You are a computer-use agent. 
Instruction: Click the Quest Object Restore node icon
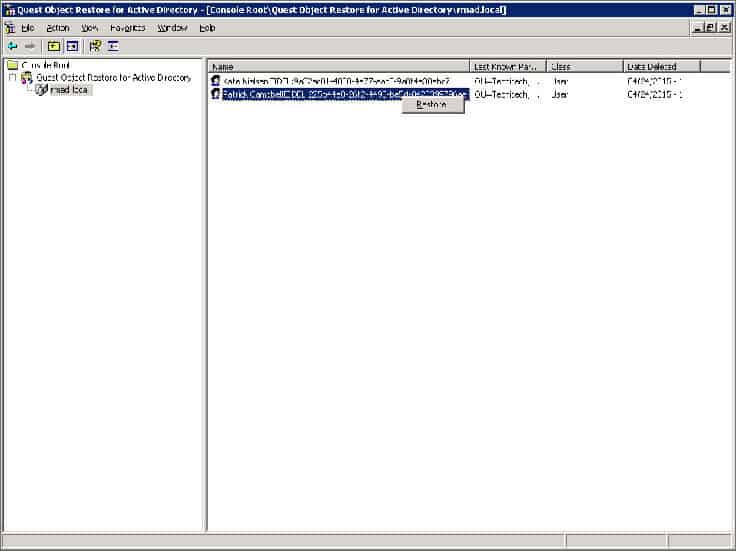(x=27, y=77)
